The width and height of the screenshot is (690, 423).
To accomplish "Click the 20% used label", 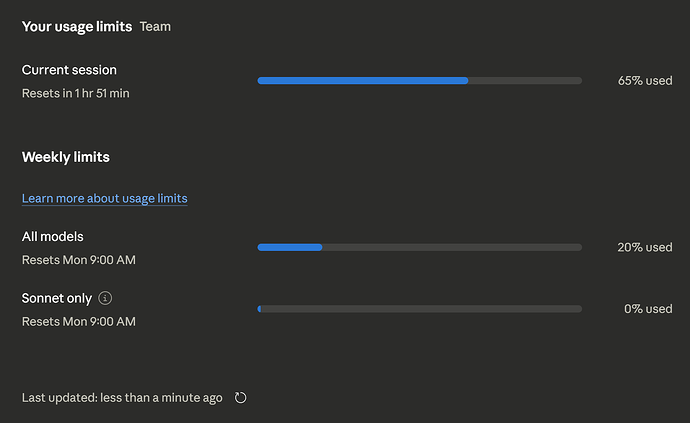I will 645,247.
